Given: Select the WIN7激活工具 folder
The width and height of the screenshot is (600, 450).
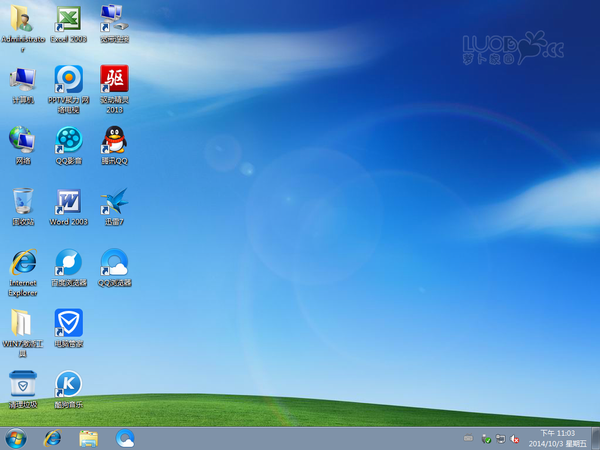Looking at the screenshot, I should click(23, 333).
